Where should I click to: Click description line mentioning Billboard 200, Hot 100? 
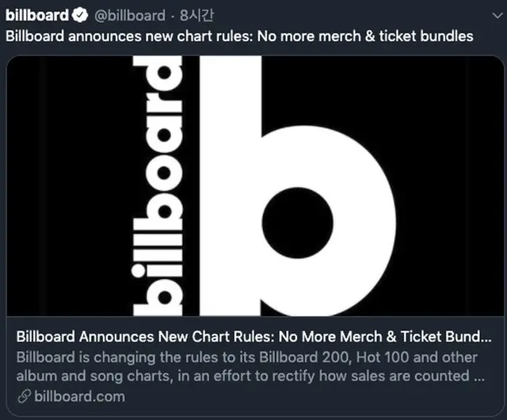(x=246, y=357)
